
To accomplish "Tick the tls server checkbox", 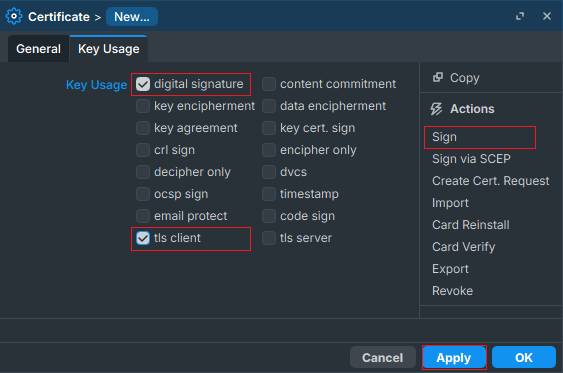I will pyautogui.click(x=269, y=238).
